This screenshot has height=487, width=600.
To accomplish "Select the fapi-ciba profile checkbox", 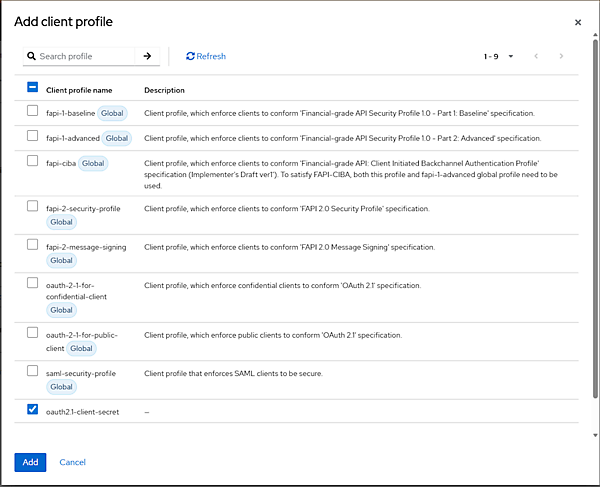I will (33, 161).
